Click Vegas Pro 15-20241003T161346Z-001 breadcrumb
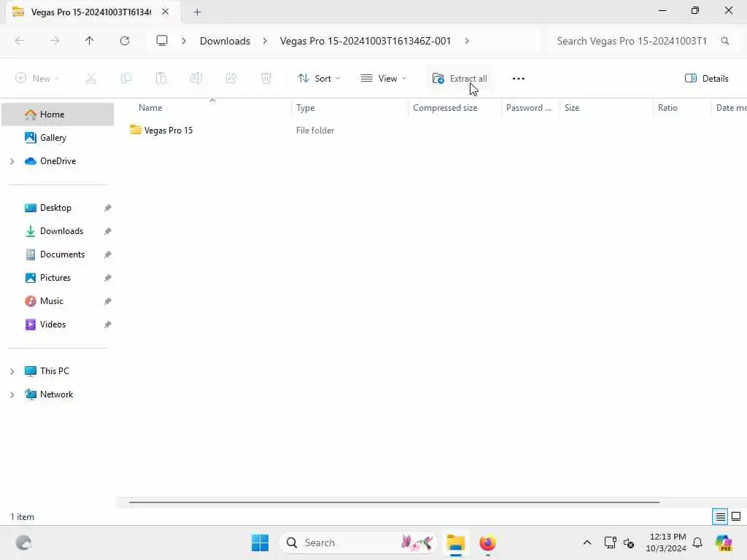The width and height of the screenshot is (747, 560). (x=365, y=41)
